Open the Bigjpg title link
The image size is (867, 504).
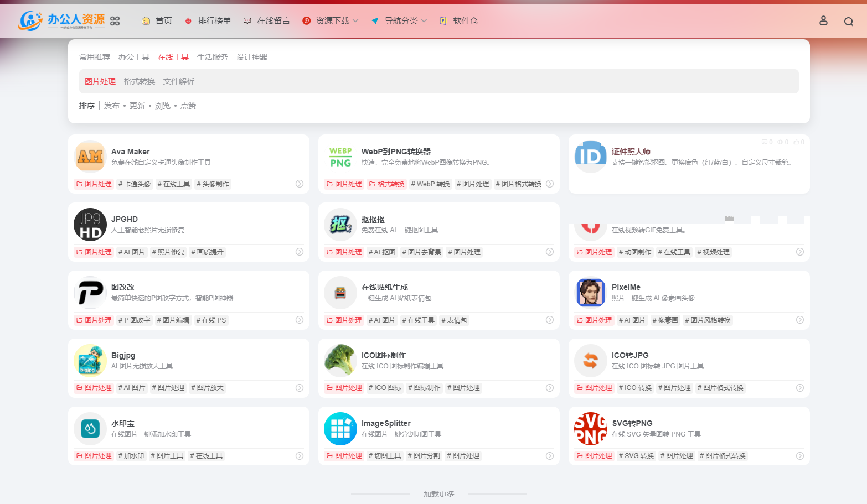tap(123, 355)
